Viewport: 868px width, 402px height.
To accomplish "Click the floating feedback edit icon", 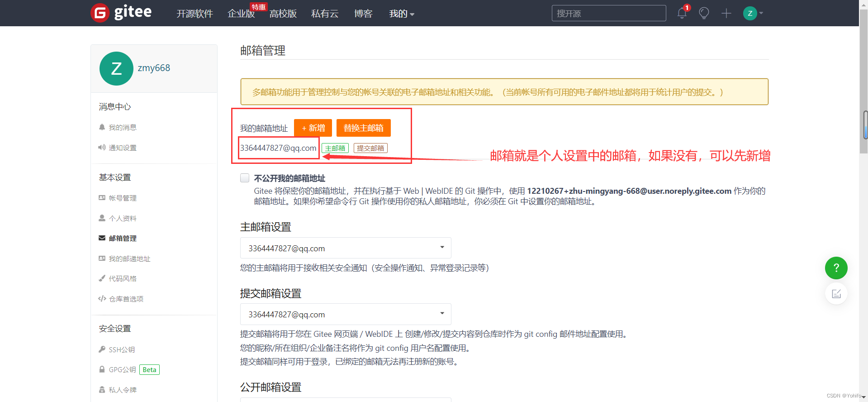I will (x=836, y=294).
